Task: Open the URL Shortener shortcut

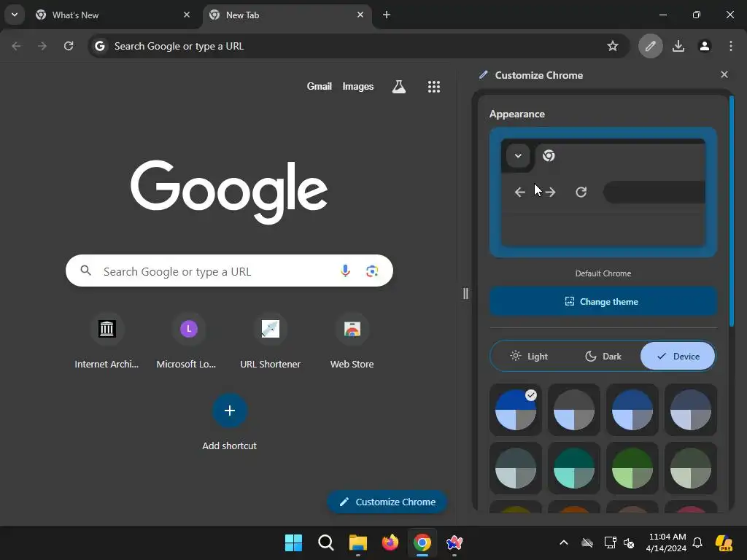Action: point(270,341)
